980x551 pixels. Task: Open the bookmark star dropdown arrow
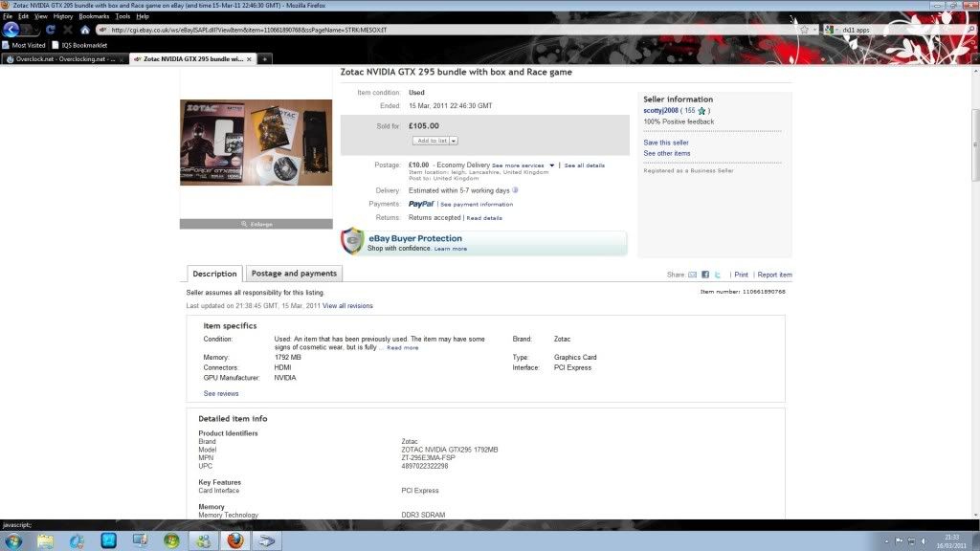tap(815, 30)
